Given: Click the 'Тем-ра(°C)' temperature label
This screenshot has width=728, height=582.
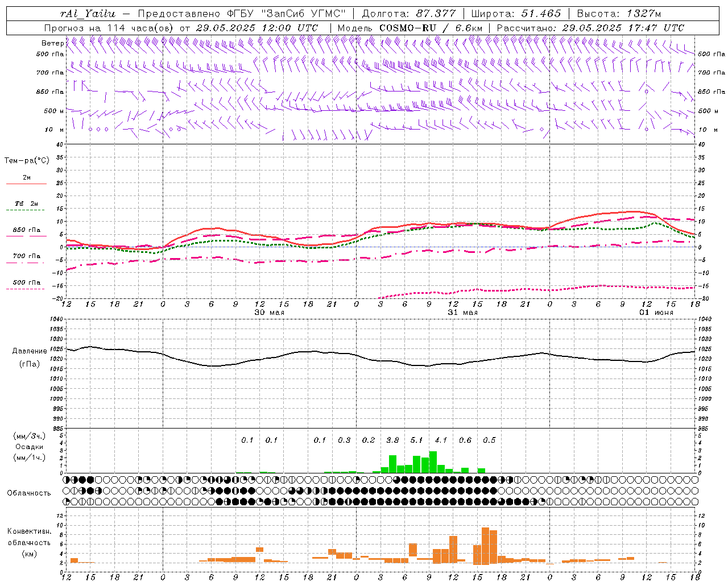Looking at the screenshot, I should tap(27, 161).
